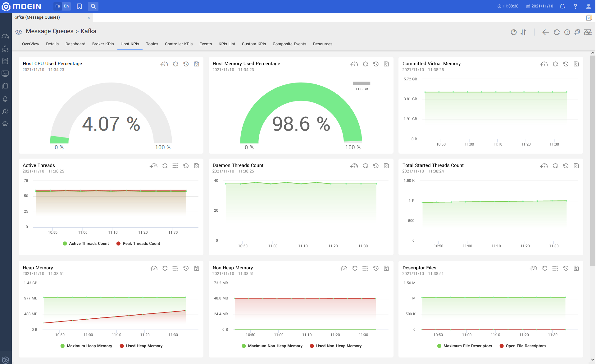The width and height of the screenshot is (596, 364).
Task: Open the user profile icon
Action: coord(589,6)
